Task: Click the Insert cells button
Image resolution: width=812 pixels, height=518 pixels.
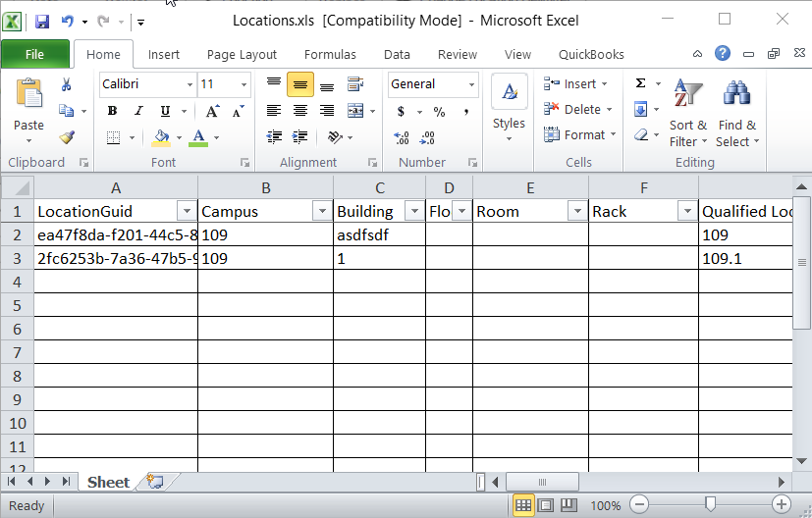Action: [575, 83]
